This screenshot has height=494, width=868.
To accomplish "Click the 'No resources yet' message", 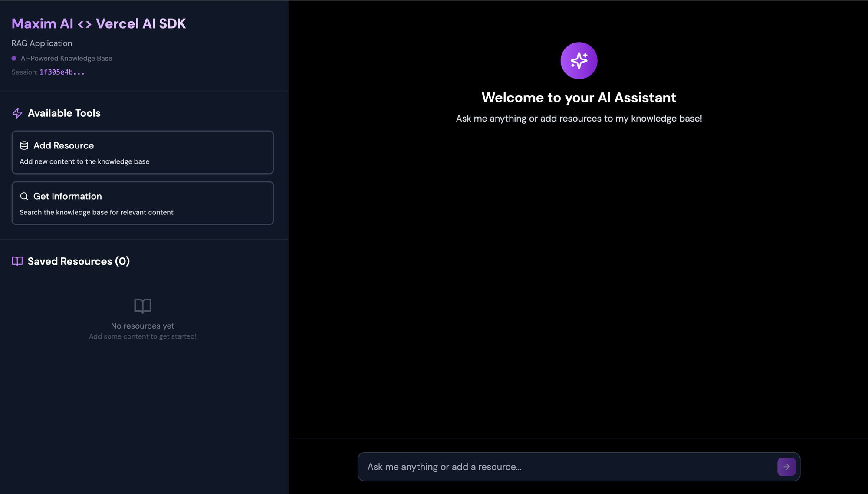I will (142, 326).
